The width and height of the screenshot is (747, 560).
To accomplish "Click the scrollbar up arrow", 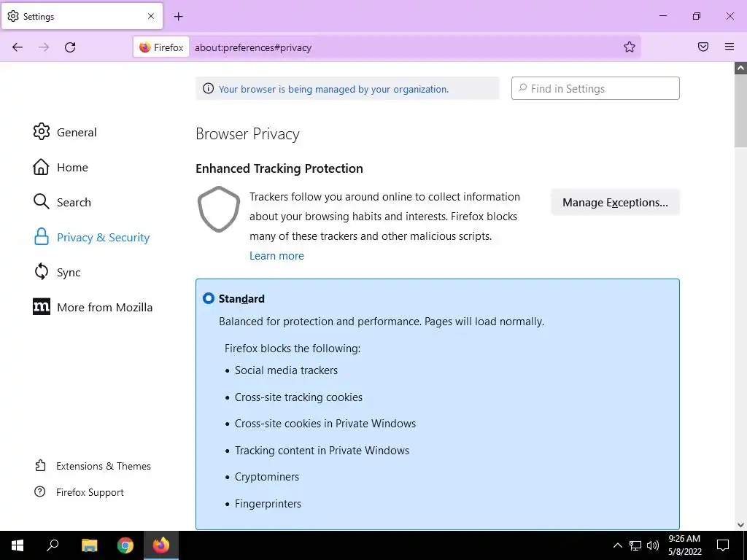I will point(740,68).
